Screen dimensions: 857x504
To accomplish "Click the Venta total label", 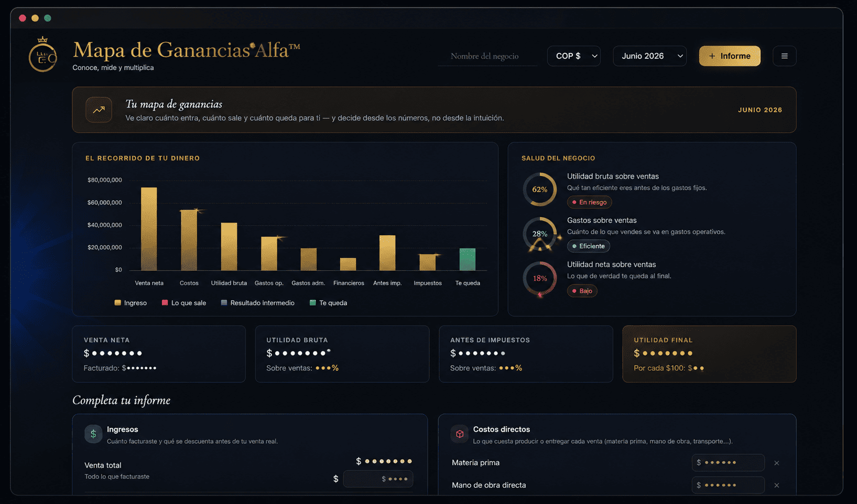I will 103,465.
